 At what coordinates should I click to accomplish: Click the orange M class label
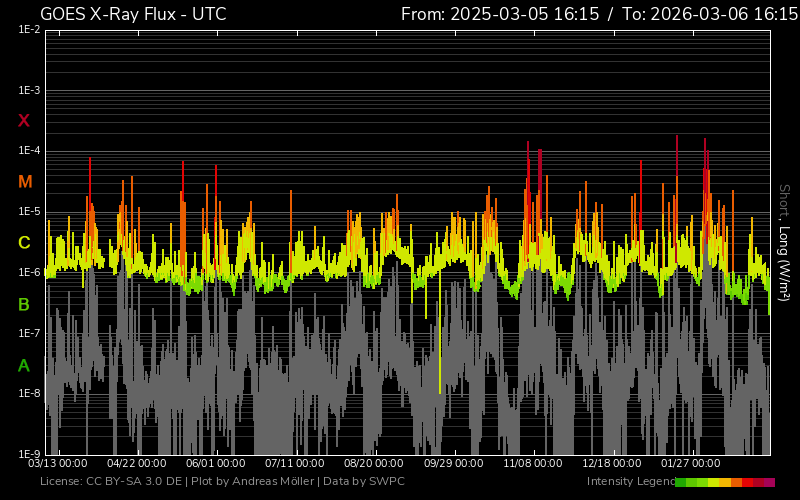tap(25, 182)
